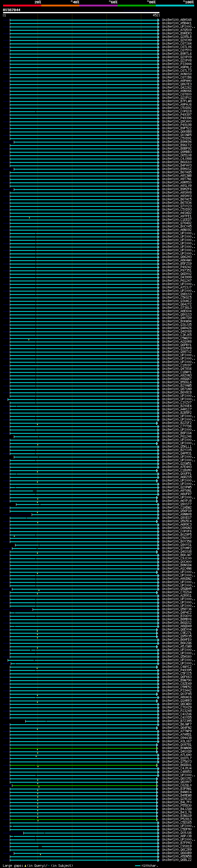This screenshot has width=197, height=868.
Task: Click the green alignment bar for UniRef100_C6ZQL0
Action: coord(85,785)
